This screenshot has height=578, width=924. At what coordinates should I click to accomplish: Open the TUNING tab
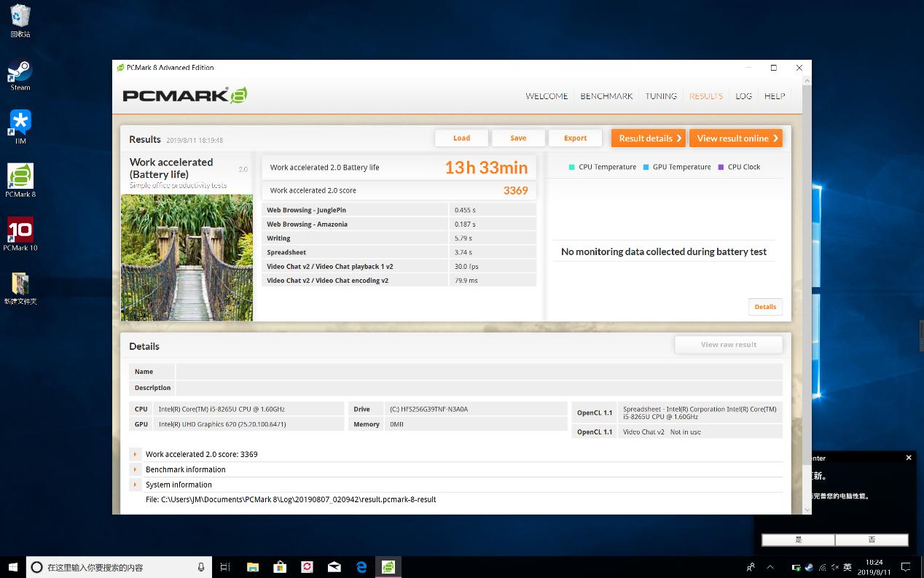661,96
